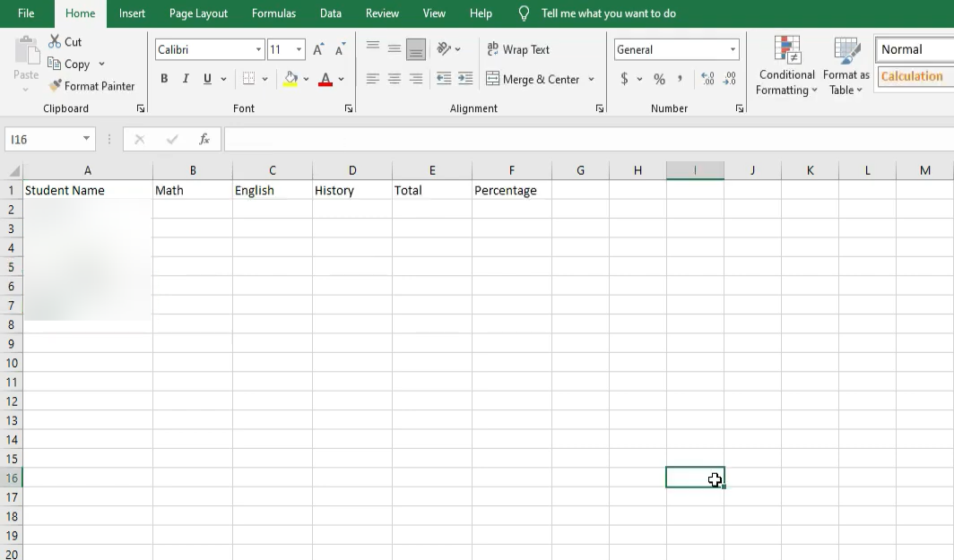Open the Calibri font name dropdown
The width and height of the screenshot is (954, 560).
click(x=259, y=50)
